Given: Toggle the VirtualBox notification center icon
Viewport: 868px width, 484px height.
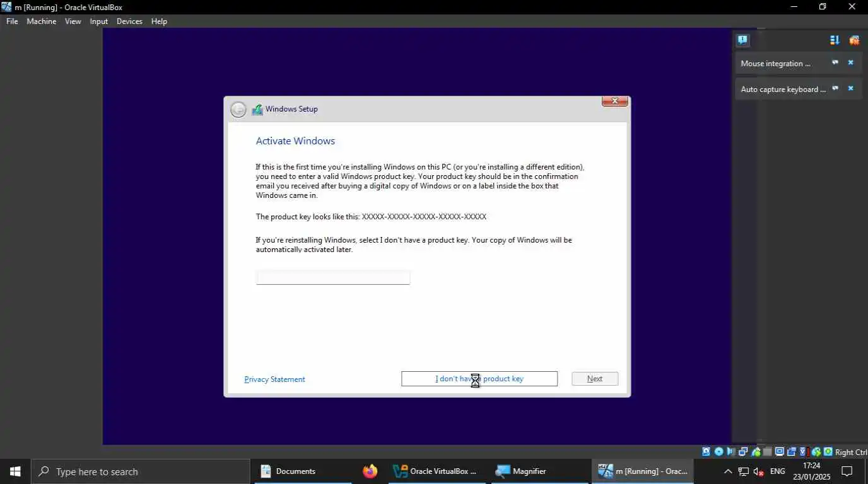Looking at the screenshot, I should click(742, 40).
